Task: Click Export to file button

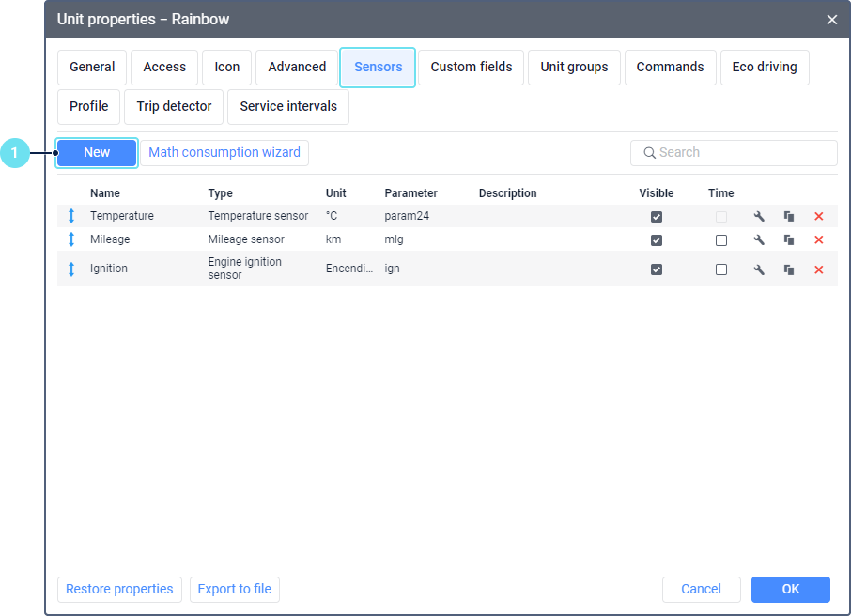Action: pos(235,590)
